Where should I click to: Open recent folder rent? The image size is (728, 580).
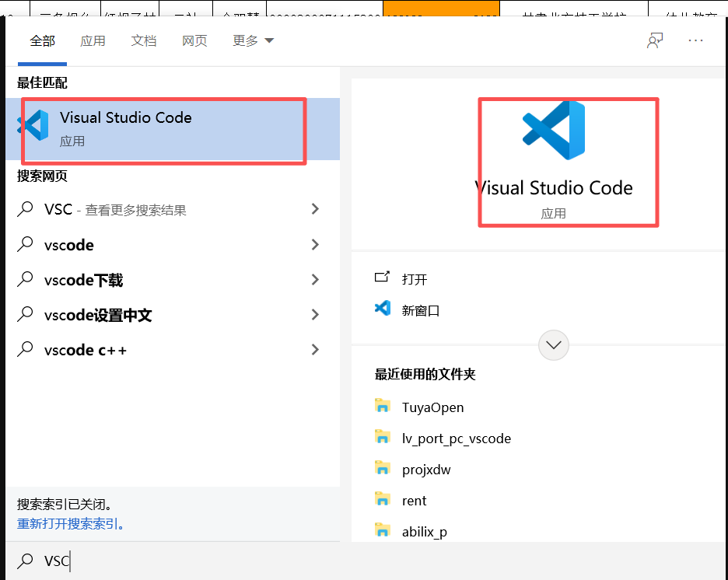point(414,501)
